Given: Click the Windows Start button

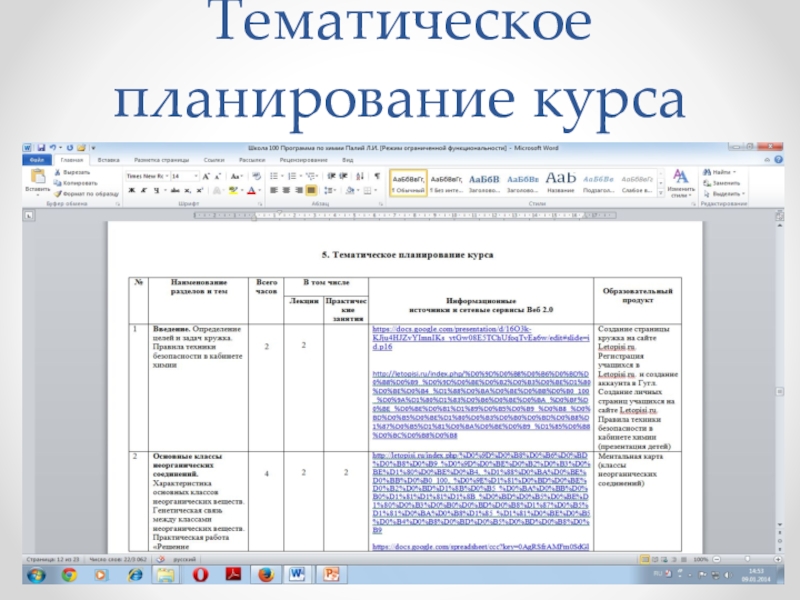Looking at the screenshot, I should click(x=36, y=576).
